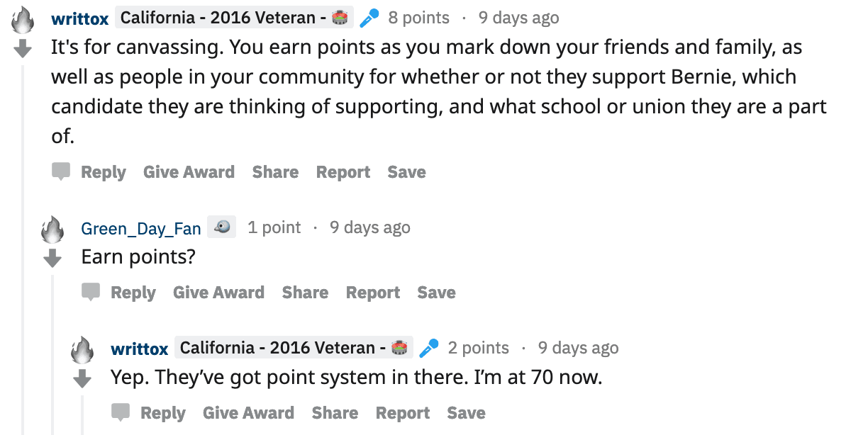
Task: Click the microphone icon on writtox's nested reply
Action: [428, 347]
